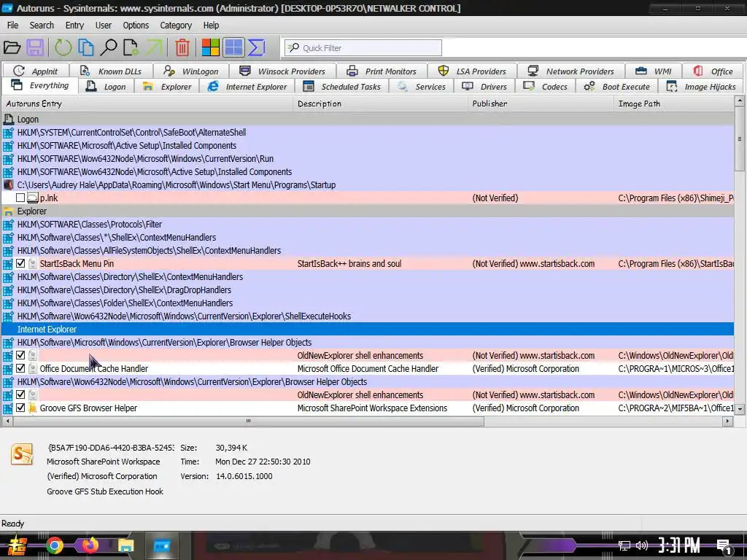Switch to the Scheduled Tasks tab
747x560 pixels.
click(342, 87)
